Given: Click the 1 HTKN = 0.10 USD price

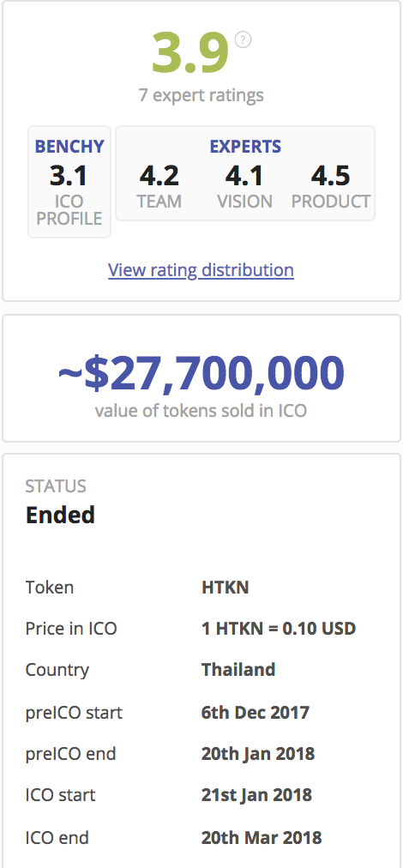Looking at the screenshot, I should (x=279, y=629).
